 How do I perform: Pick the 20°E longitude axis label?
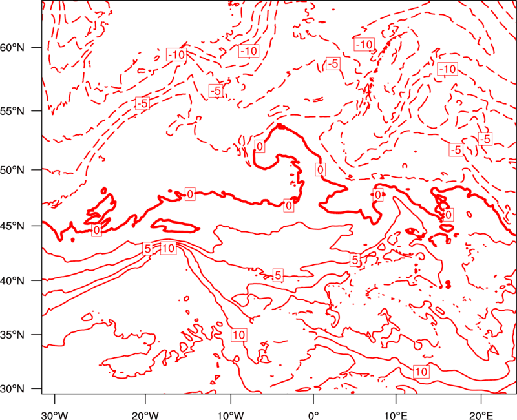(481, 415)
